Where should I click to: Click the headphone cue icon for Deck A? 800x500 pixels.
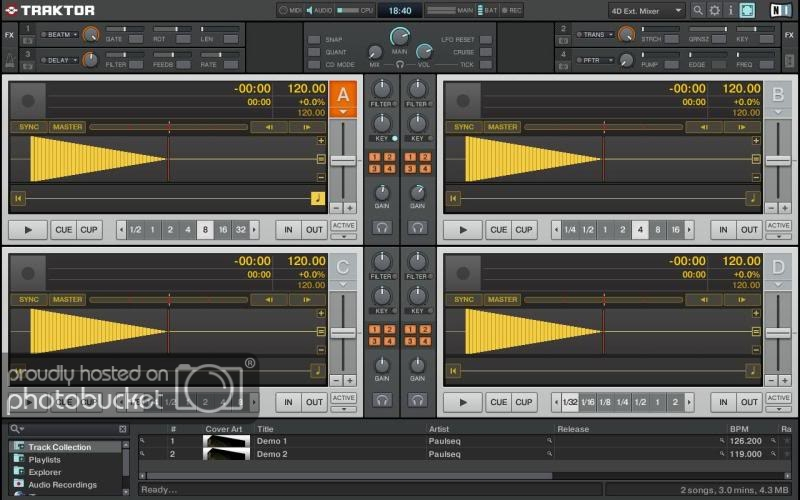[x=381, y=228]
